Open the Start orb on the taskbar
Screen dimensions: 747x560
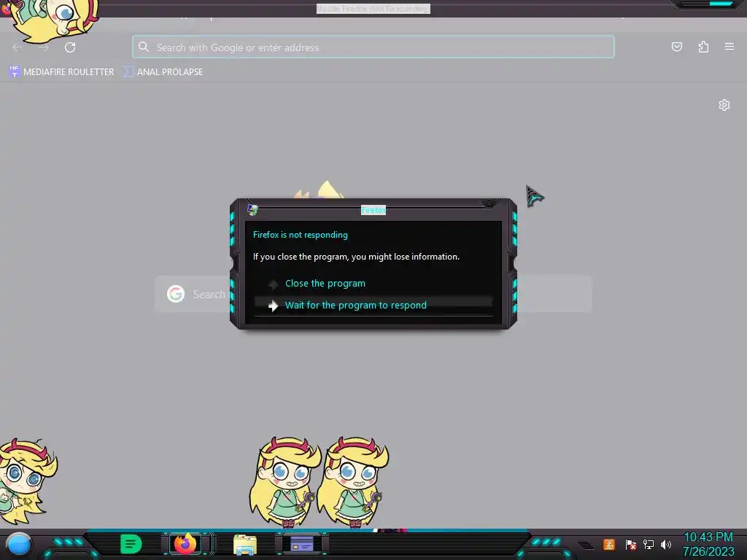click(19, 544)
